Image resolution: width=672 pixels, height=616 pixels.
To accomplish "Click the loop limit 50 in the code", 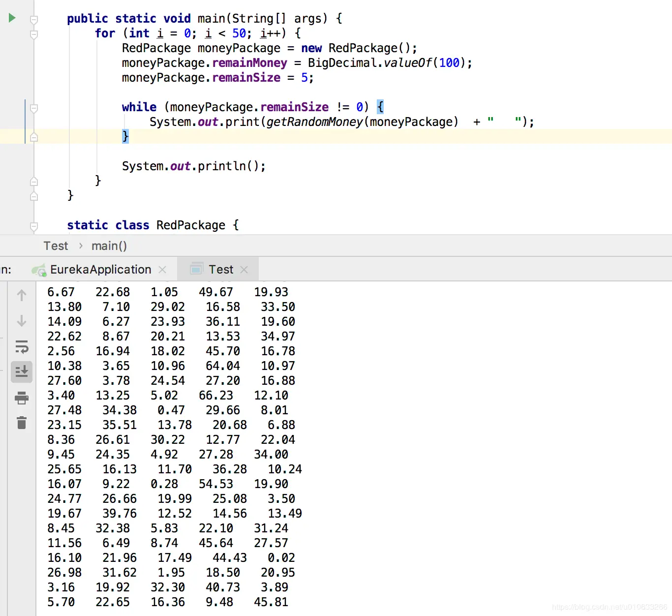I will pos(239,33).
